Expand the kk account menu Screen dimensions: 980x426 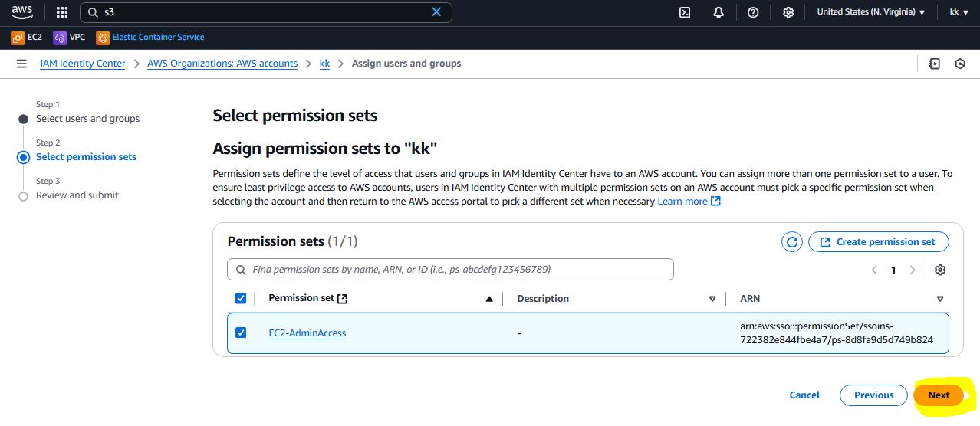(x=959, y=12)
